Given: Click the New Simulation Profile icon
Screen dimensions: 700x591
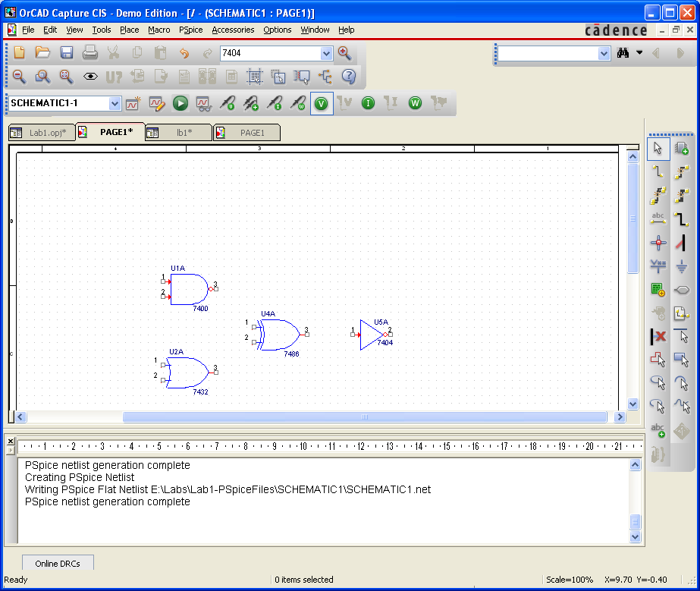Looking at the screenshot, I should point(133,104).
